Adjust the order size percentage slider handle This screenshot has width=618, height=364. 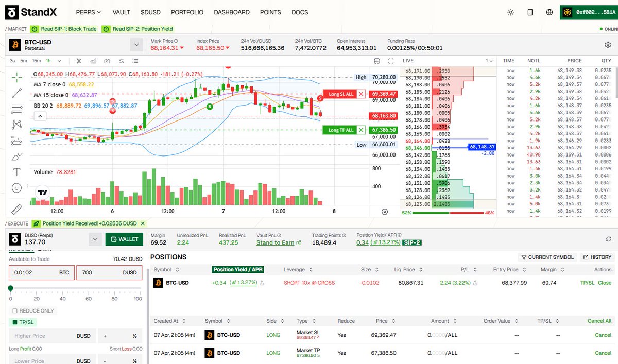[10, 289]
